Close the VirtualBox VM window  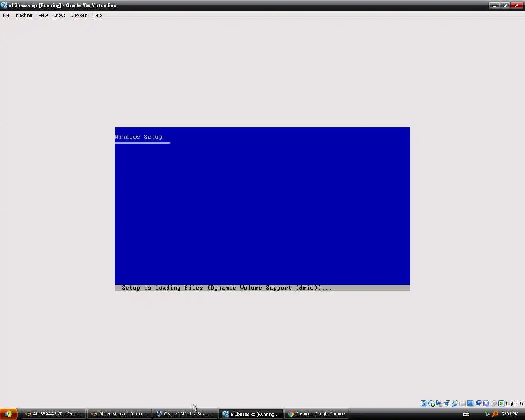(516, 5)
